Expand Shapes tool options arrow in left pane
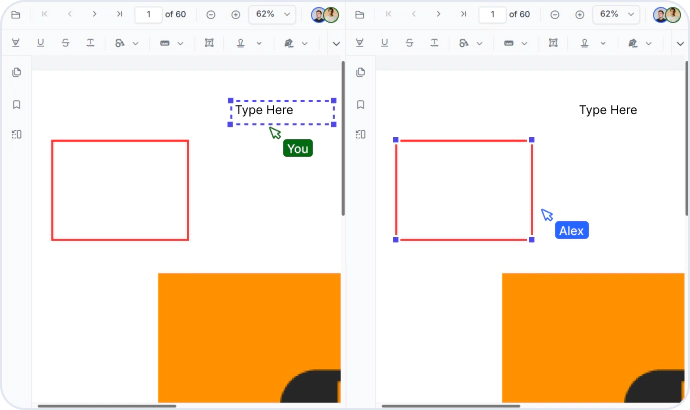The image size is (690, 410). click(136, 43)
